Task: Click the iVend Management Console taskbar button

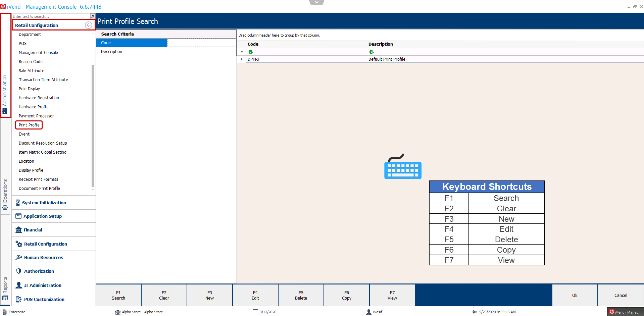Action: [x=625, y=312]
